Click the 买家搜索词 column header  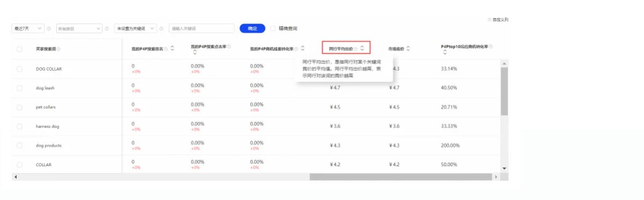(46, 49)
